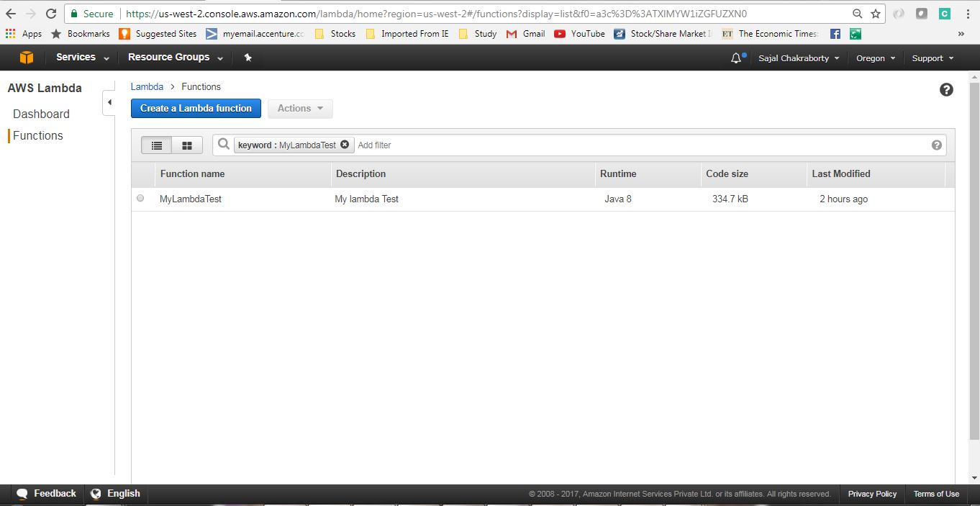Open the filter bar help icon
980x506 pixels.
pos(936,145)
